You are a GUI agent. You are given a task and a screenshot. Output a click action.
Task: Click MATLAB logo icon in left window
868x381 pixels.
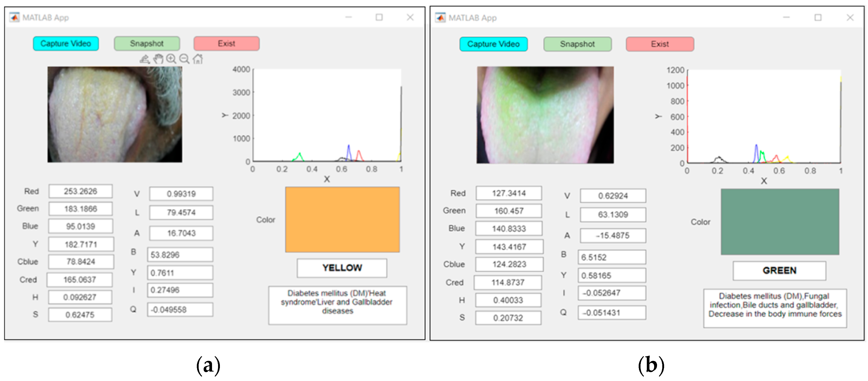tap(14, 17)
